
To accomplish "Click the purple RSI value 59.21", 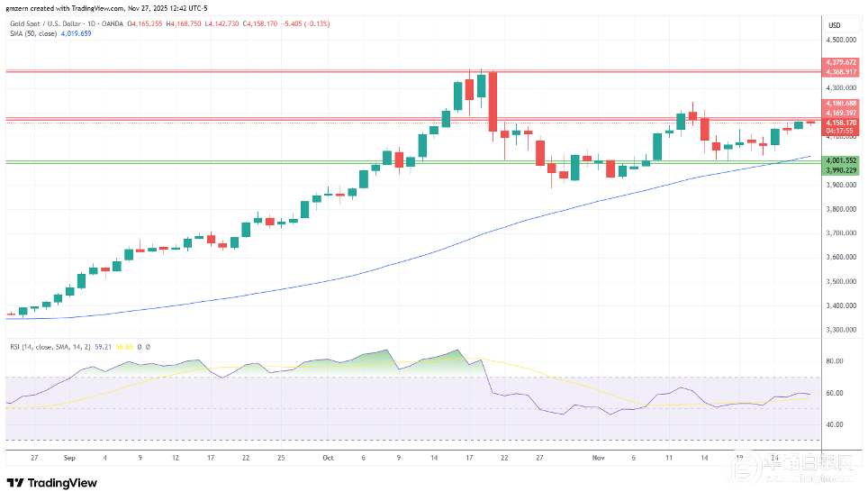I will click(x=102, y=346).
